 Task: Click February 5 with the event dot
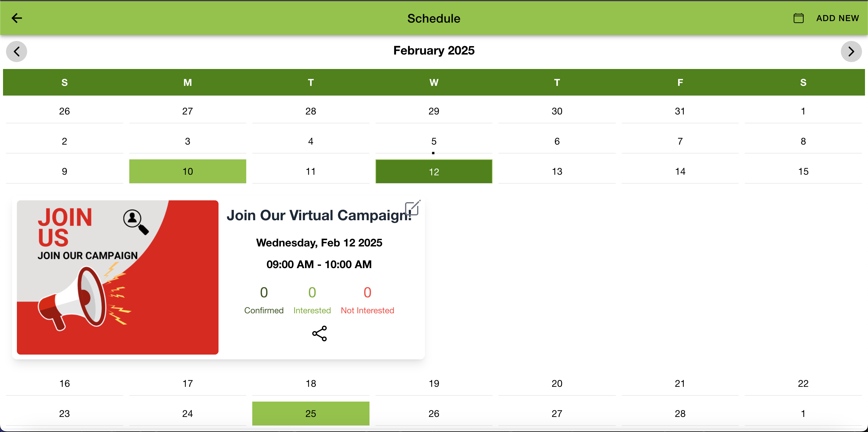[x=433, y=141]
